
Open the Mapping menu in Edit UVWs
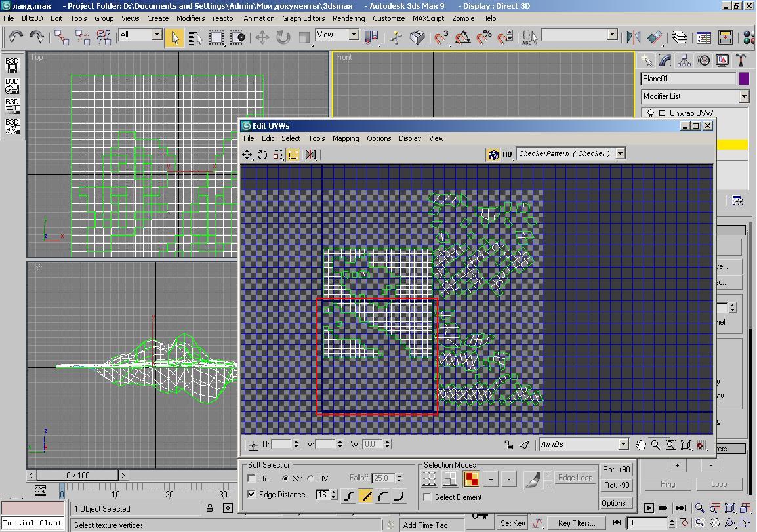pyautogui.click(x=345, y=138)
